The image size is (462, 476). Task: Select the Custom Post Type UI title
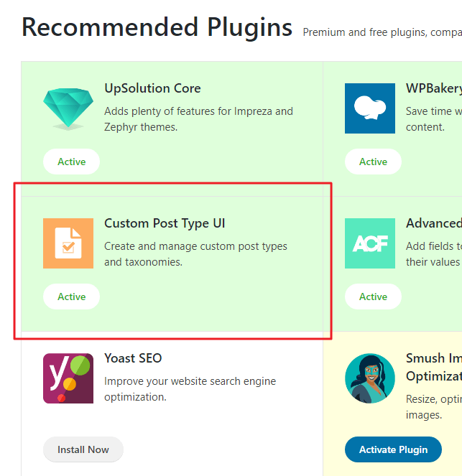point(165,223)
